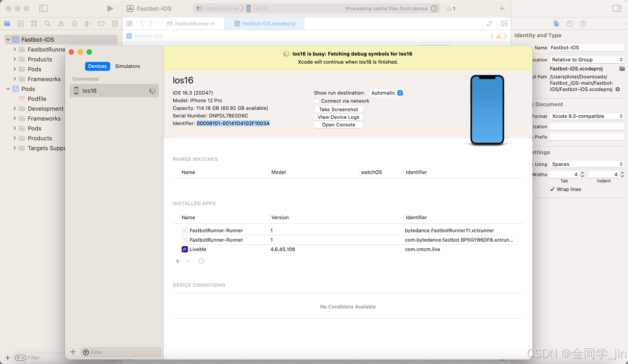628x364 pixels.
Task: Open the Symbol navigator icon
Action: point(34,24)
